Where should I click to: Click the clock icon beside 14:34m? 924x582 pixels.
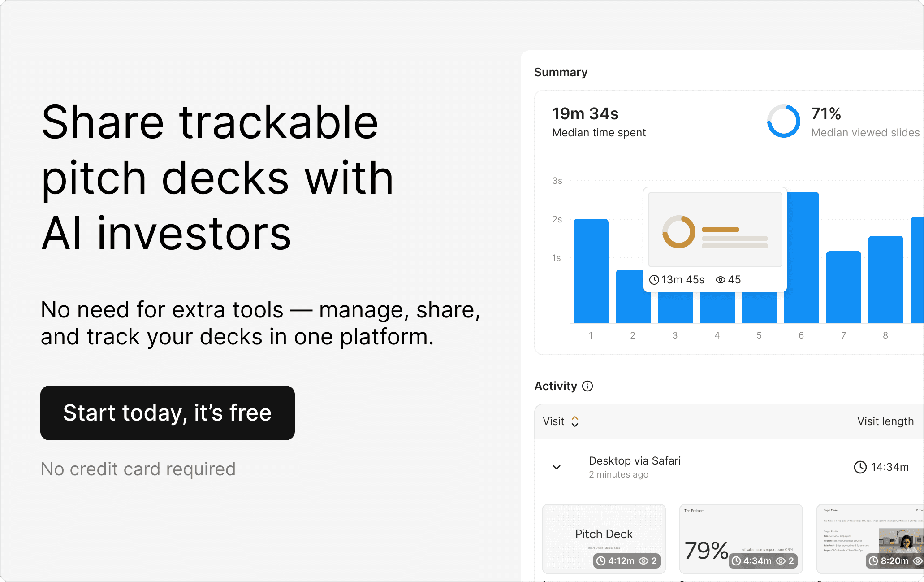(x=860, y=467)
